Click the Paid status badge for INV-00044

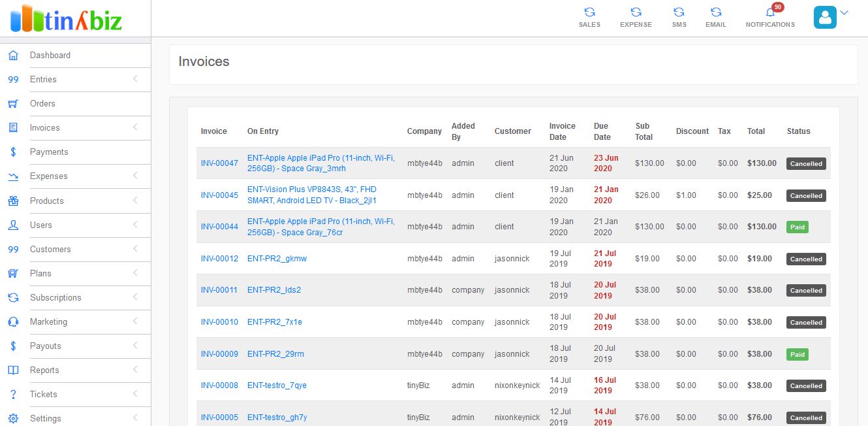[797, 227]
